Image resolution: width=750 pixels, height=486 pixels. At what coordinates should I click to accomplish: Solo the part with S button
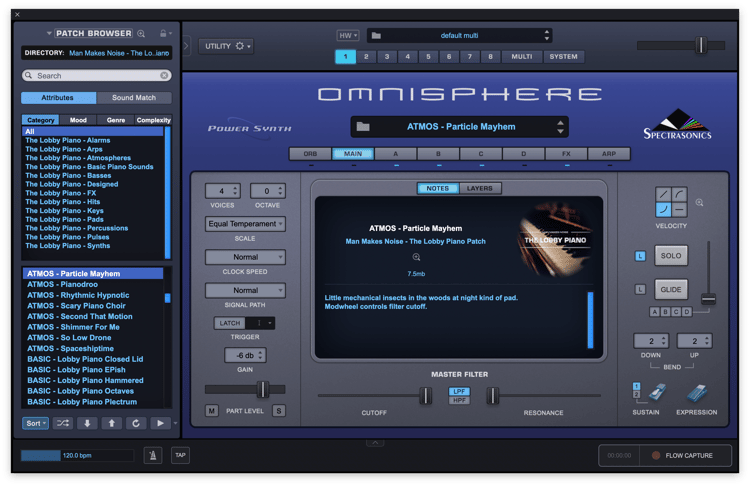pos(279,410)
